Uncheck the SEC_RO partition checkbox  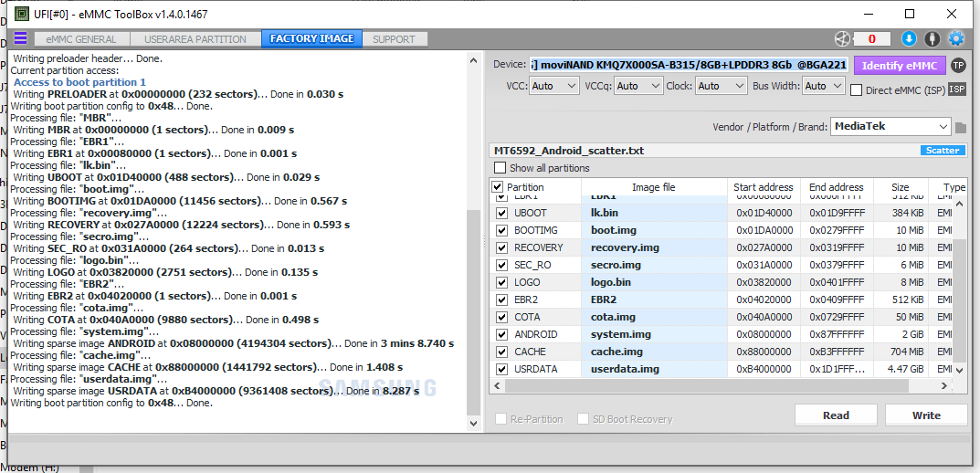pyautogui.click(x=501, y=265)
